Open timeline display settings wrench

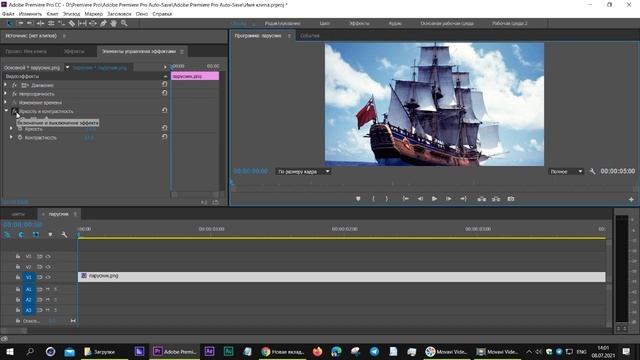click(64, 235)
